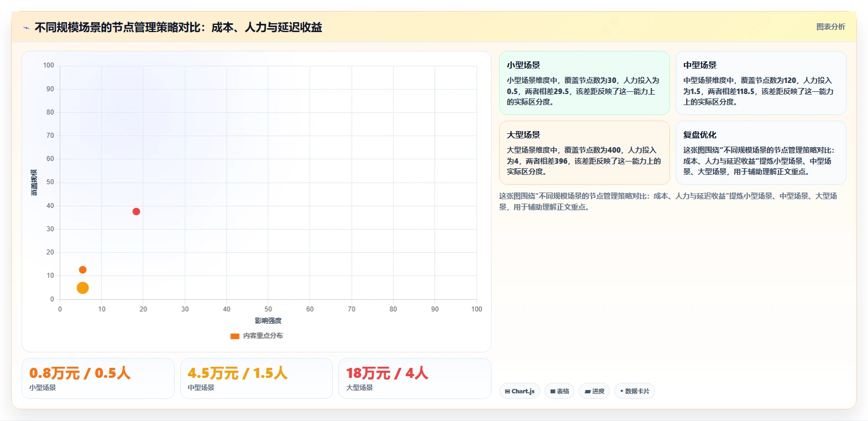This screenshot has height=421, width=868.
Task: Click the x-axis tick label 50
Action: (268, 309)
